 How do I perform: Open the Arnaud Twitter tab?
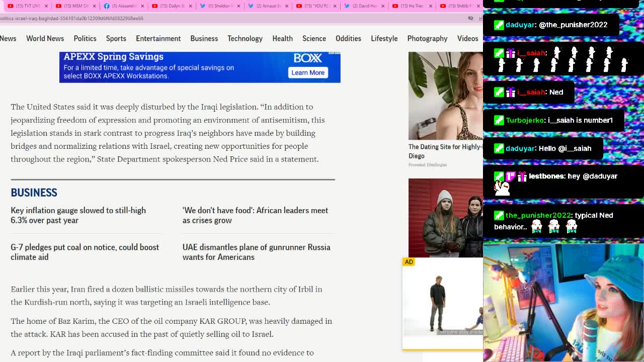point(268,6)
